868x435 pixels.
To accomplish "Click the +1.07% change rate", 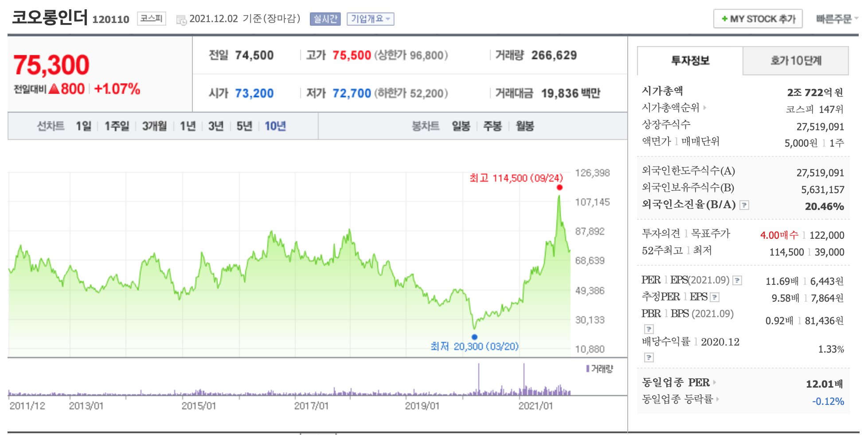I will pyautogui.click(x=117, y=89).
